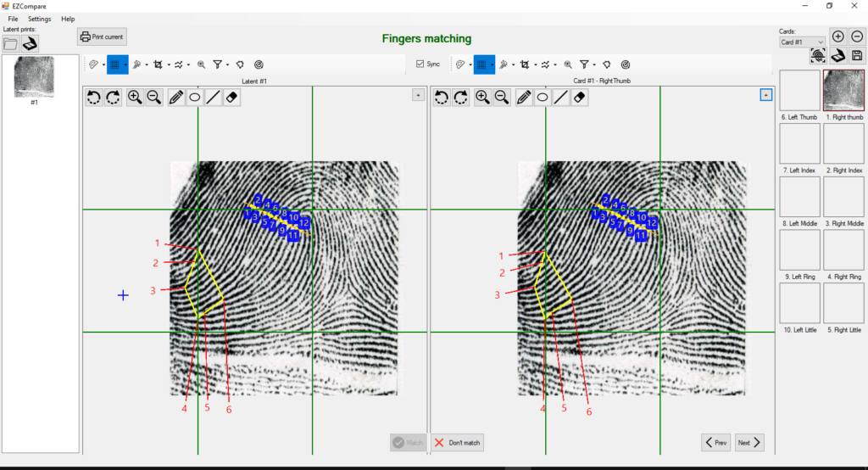
Task: Rotate latent image counterclockwise
Action: (x=93, y=98)
